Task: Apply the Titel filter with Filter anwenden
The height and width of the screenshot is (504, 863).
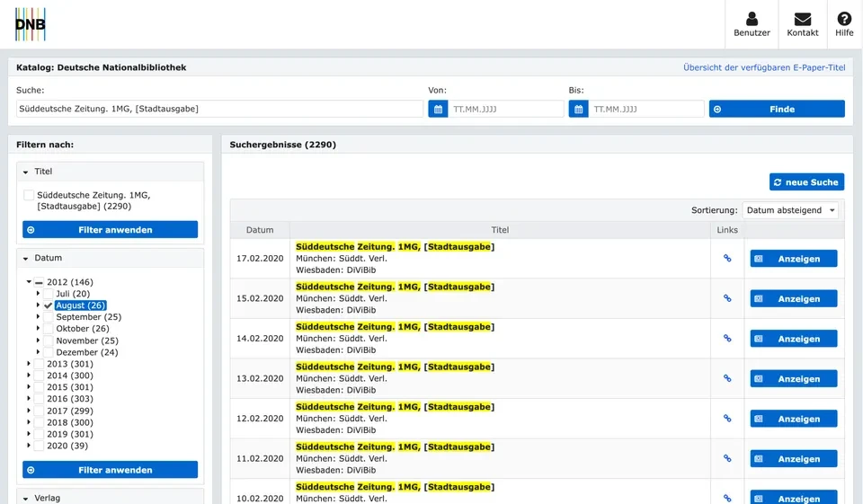Action: click(x=110, y=229)
